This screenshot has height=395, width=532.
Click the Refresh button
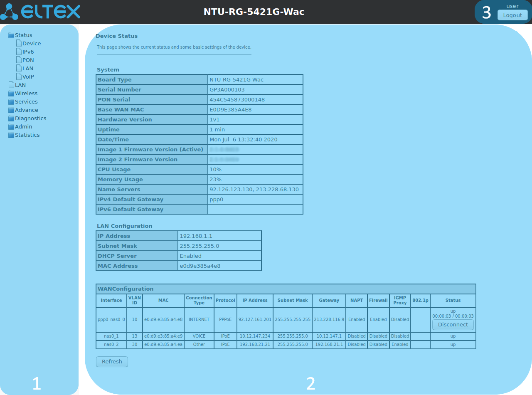[112, 362]
